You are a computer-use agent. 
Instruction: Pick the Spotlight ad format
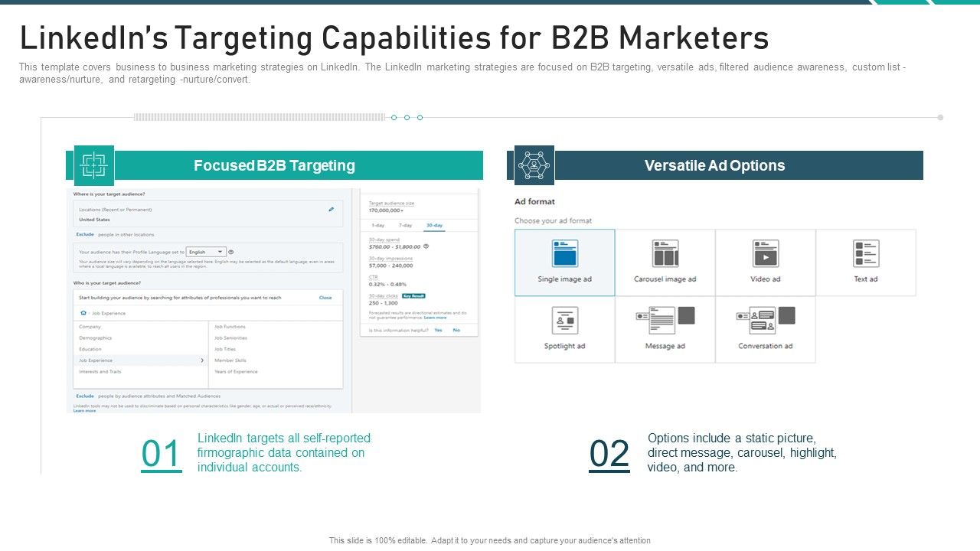point(564,330)
